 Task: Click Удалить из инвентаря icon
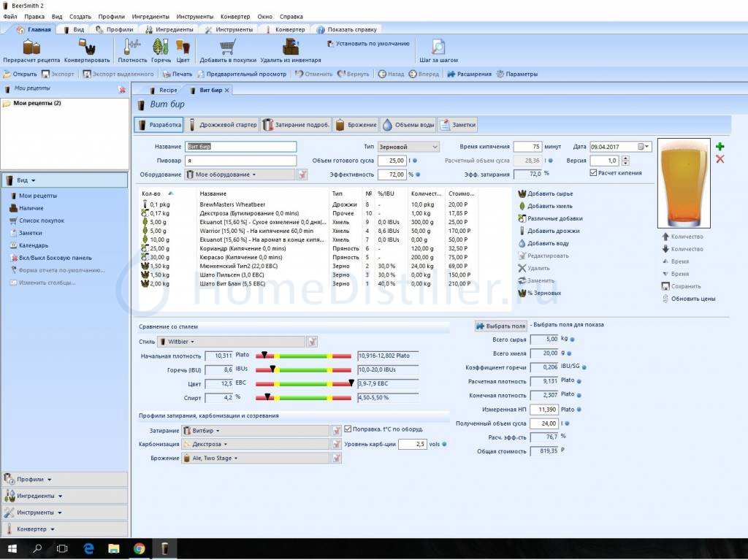click(291, 47)
